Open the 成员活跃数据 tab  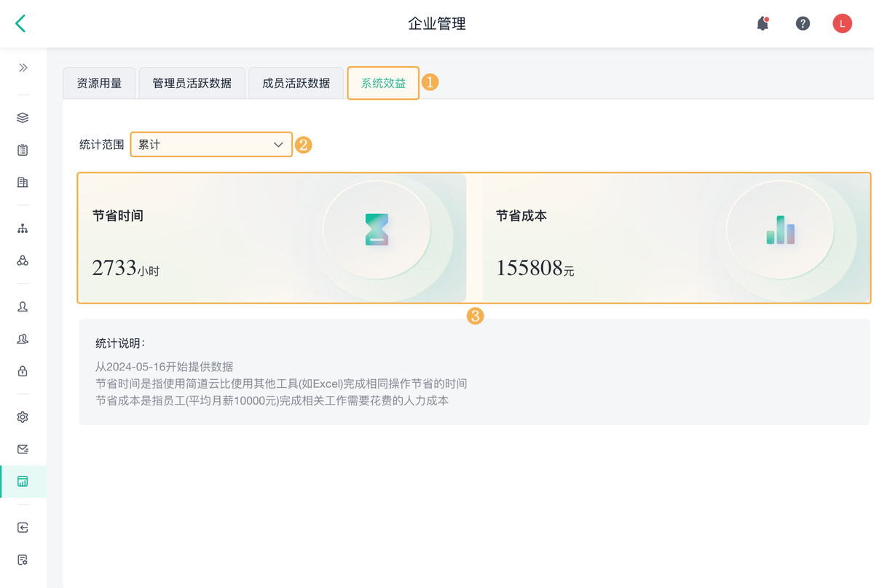pyautogui.click(x=296, y=83)
